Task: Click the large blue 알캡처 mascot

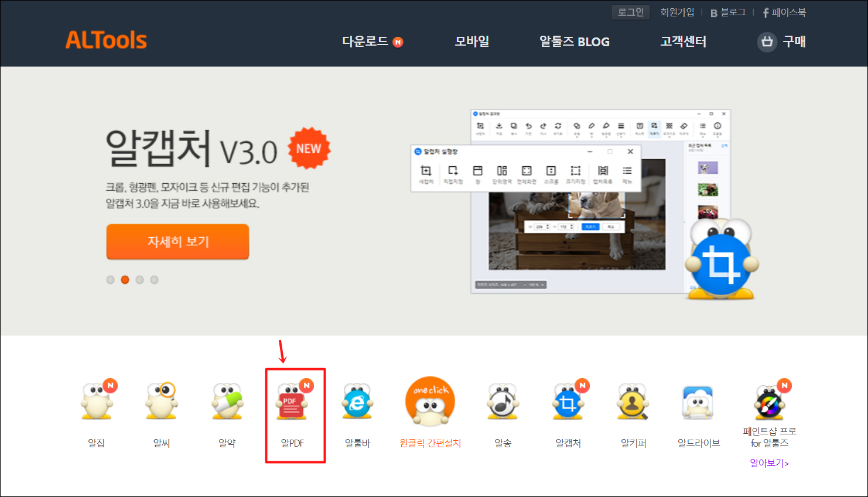Action: [x=722, y=259]
